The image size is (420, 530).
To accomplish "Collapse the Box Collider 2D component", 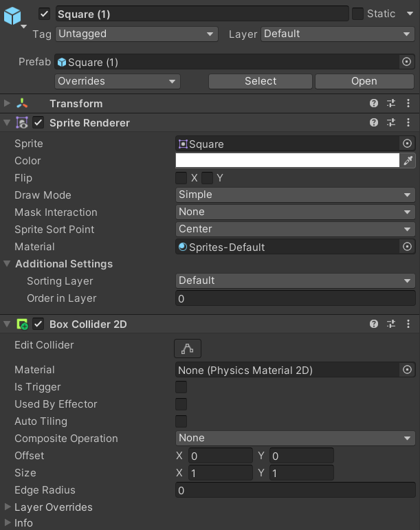I will coord(7,324).
